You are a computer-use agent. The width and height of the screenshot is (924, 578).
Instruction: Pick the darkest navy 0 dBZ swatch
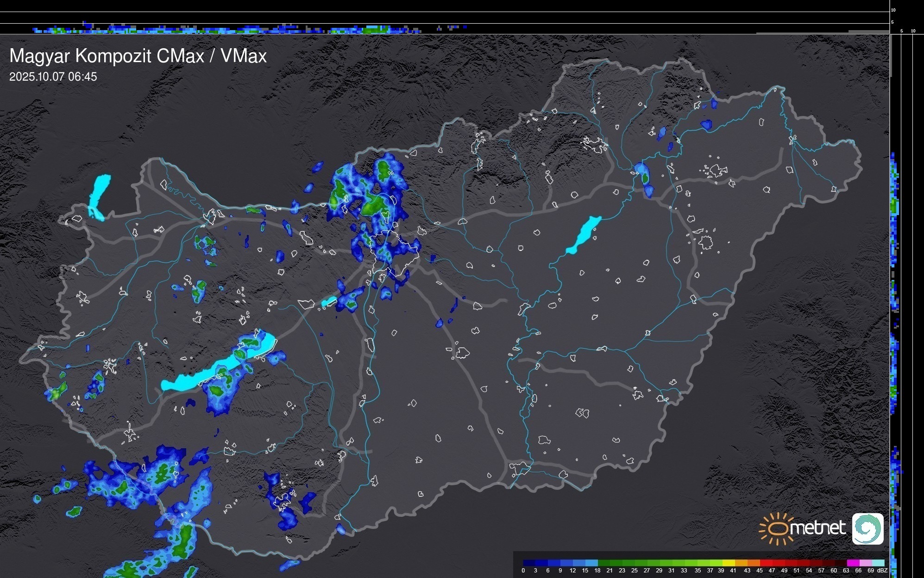point(529,563)
